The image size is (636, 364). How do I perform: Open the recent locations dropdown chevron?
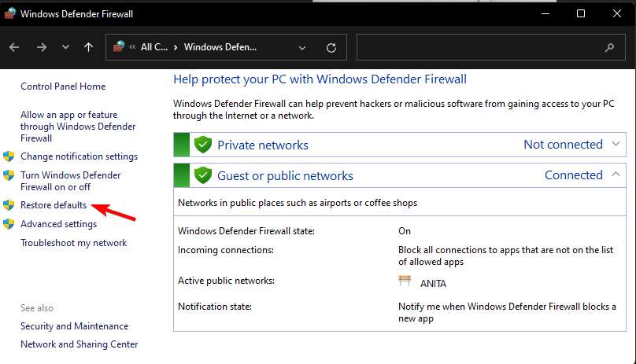(65, 47)
